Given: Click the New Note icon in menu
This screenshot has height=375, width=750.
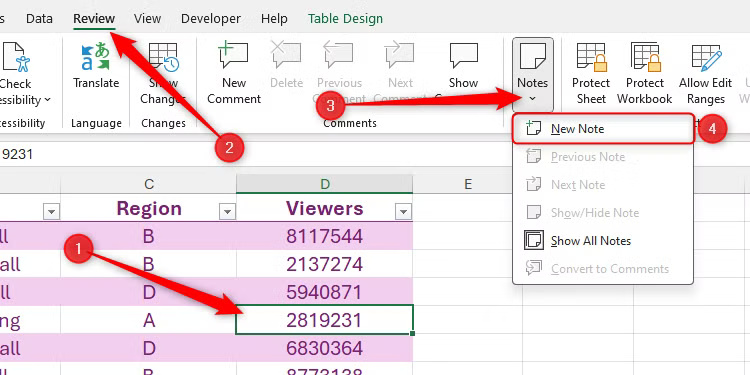Looking at the screenshot, I should [x=533, y=128].
